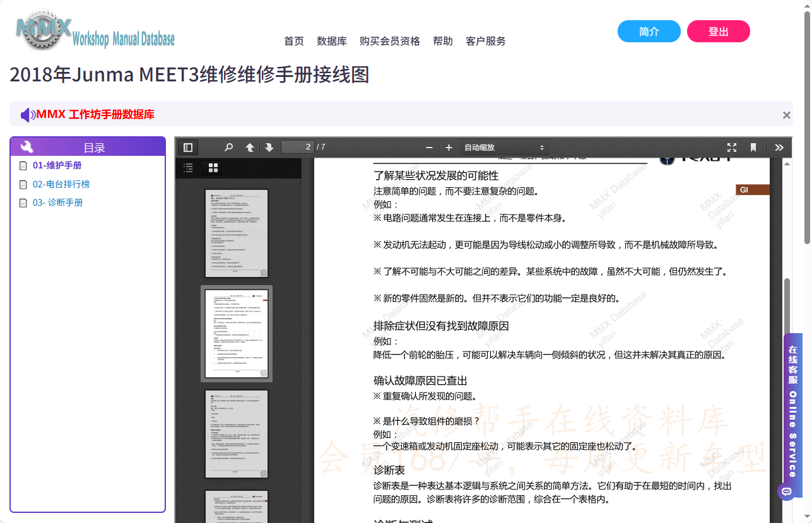
Task: Expand the PDF tools double-arrow menu
Action: pyautogui.click(x=779, y=148)
